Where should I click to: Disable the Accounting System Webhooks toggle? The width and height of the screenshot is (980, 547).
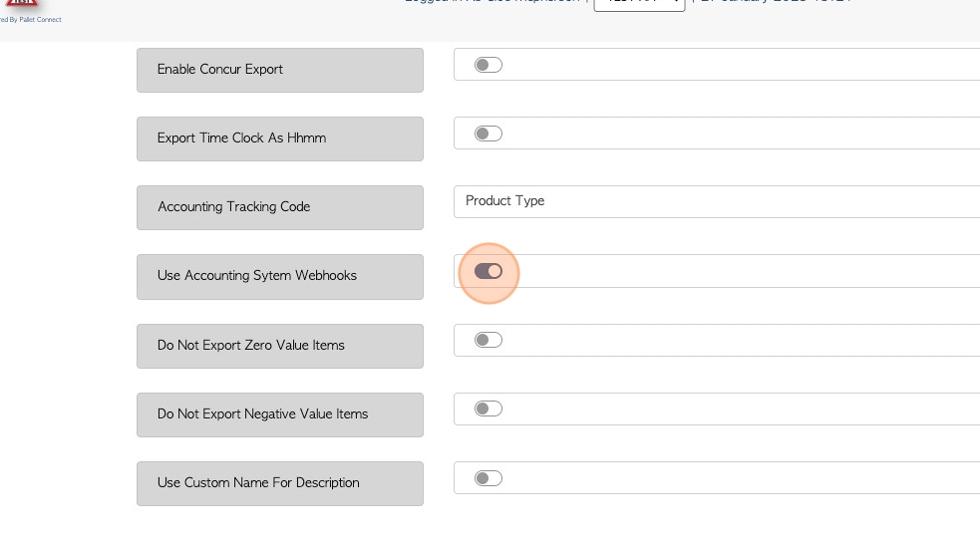coord(489,271)
